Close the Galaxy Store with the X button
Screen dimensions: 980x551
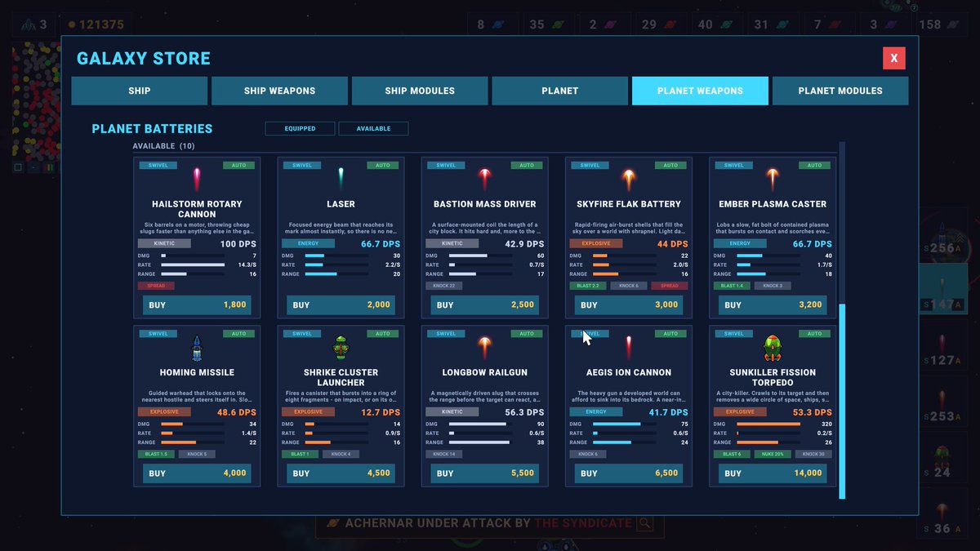[x=894, y=58]
